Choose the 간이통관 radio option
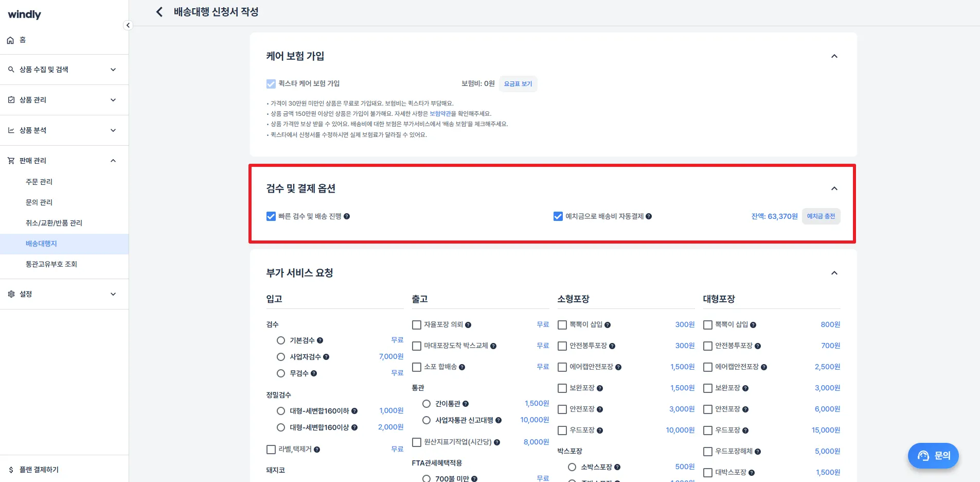This screenshot has width=980, height=482. (x=426, y=404)
